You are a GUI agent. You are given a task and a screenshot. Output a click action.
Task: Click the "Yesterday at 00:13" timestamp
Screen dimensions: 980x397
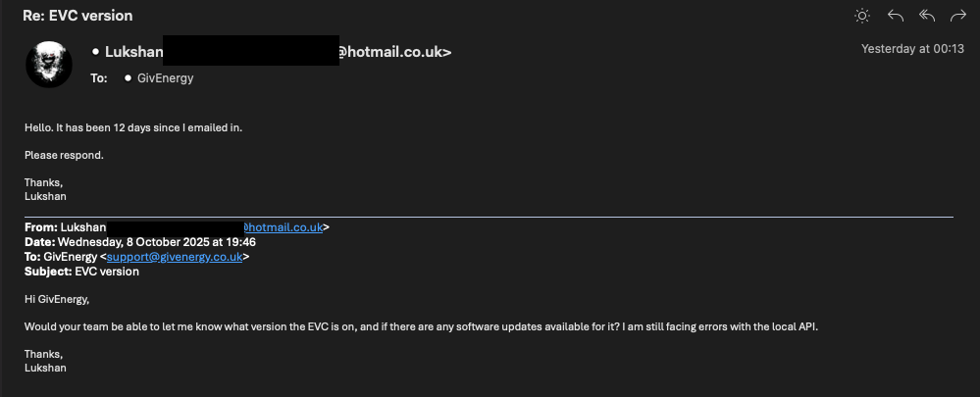(912, 49)
